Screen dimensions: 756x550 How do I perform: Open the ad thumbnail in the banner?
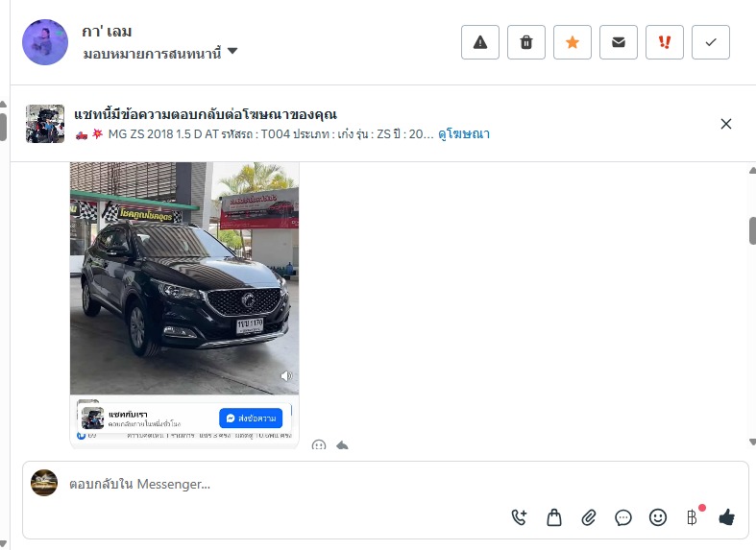click(45, 124)
